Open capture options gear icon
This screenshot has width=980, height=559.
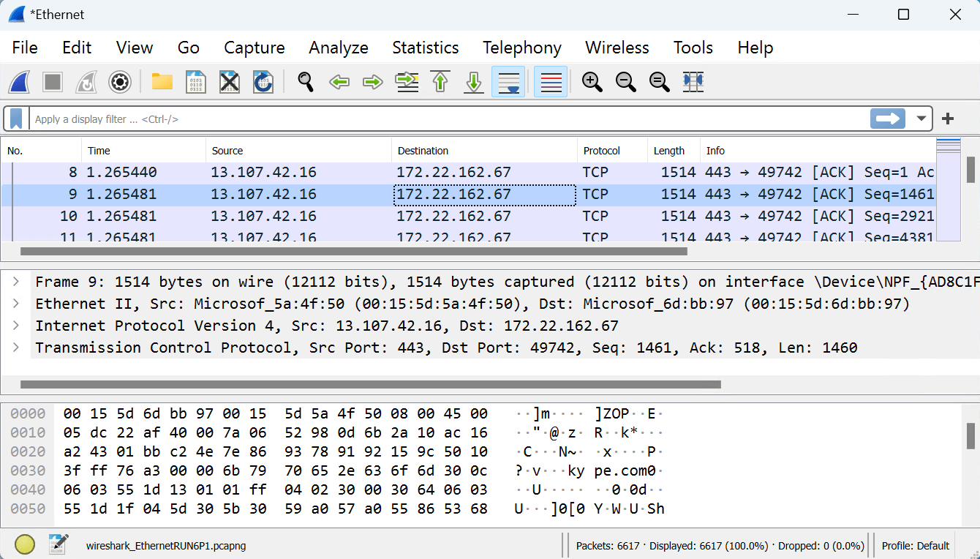coord(120,82)
